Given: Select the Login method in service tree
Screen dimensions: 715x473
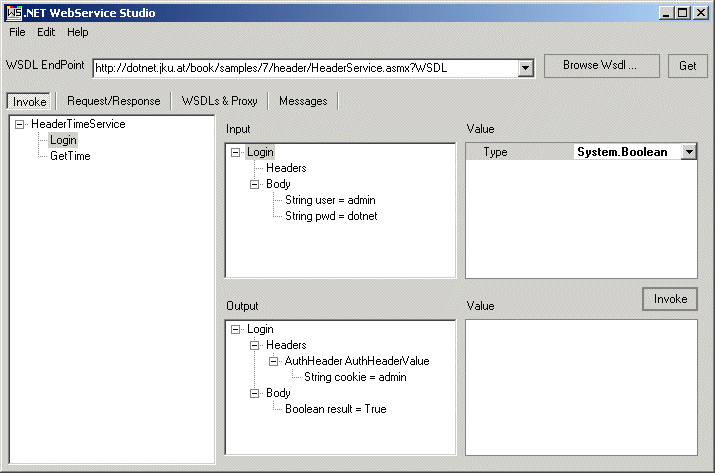Looking at the screenshot, I should 63,140.
